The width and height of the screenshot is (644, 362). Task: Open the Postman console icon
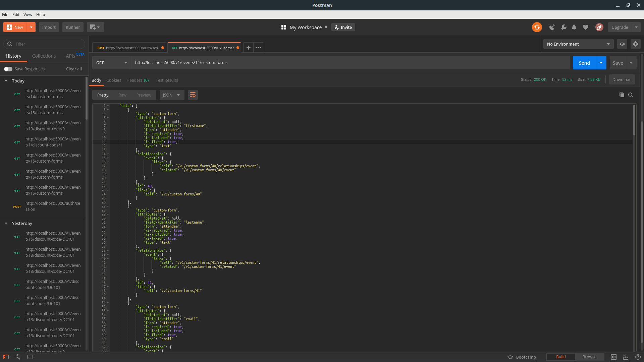pyautogui.click(x=30, y=357)
